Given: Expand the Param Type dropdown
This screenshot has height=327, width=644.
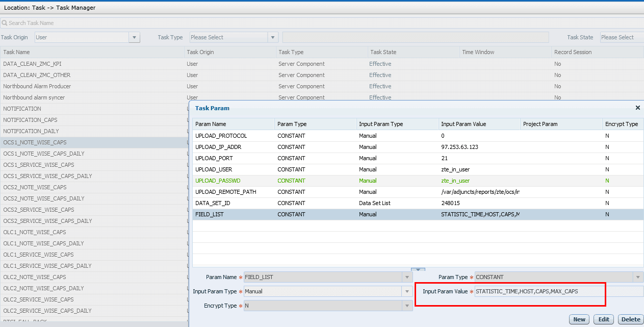Looking at the screenshot, I should click(x=637, y=277).
